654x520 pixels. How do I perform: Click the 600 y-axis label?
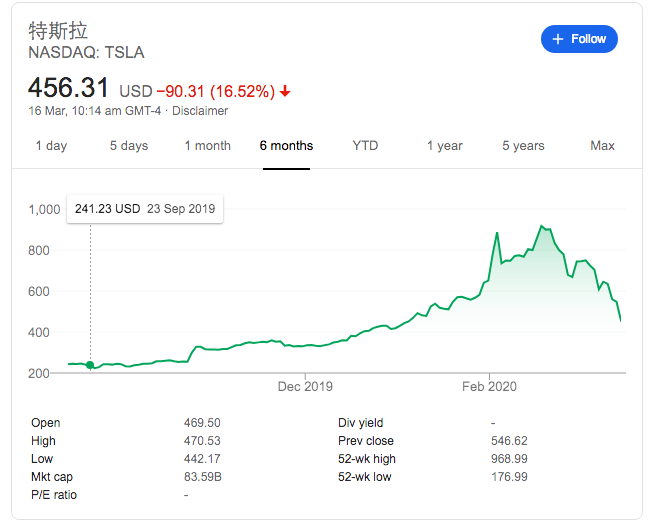click(39, 291)
